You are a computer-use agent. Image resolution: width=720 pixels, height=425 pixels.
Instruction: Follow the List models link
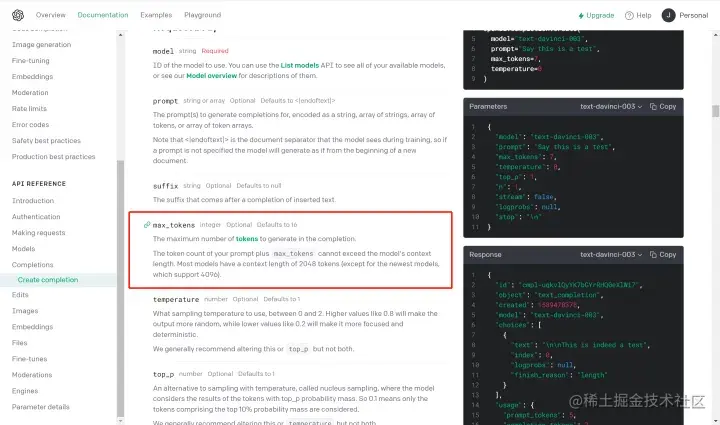(x=299, y=66)
